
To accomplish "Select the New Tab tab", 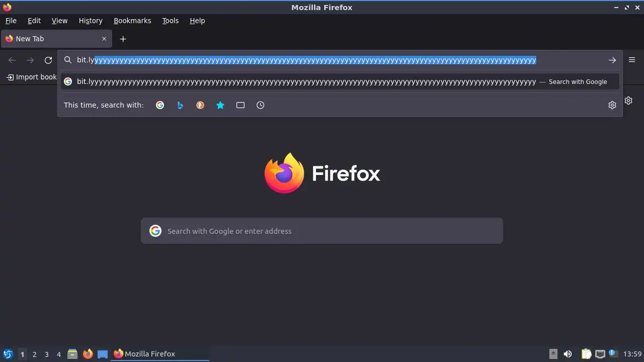I will coord(56,39).
